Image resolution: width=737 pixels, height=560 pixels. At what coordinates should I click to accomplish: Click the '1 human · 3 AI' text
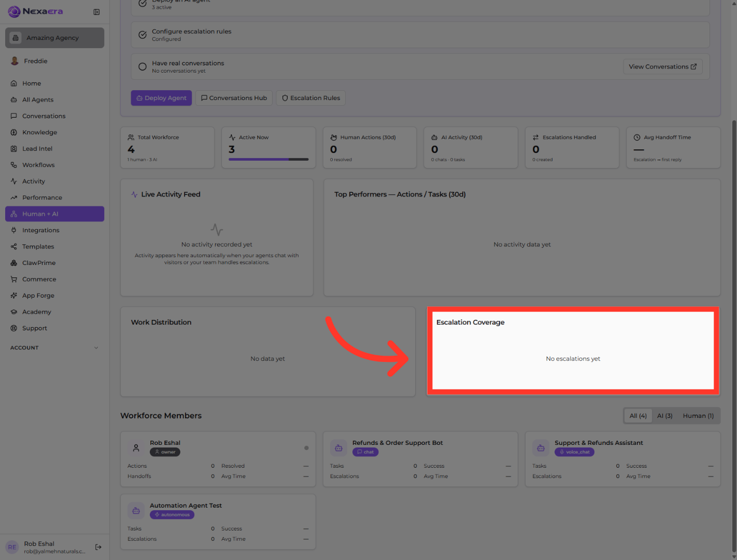point(143,160)
